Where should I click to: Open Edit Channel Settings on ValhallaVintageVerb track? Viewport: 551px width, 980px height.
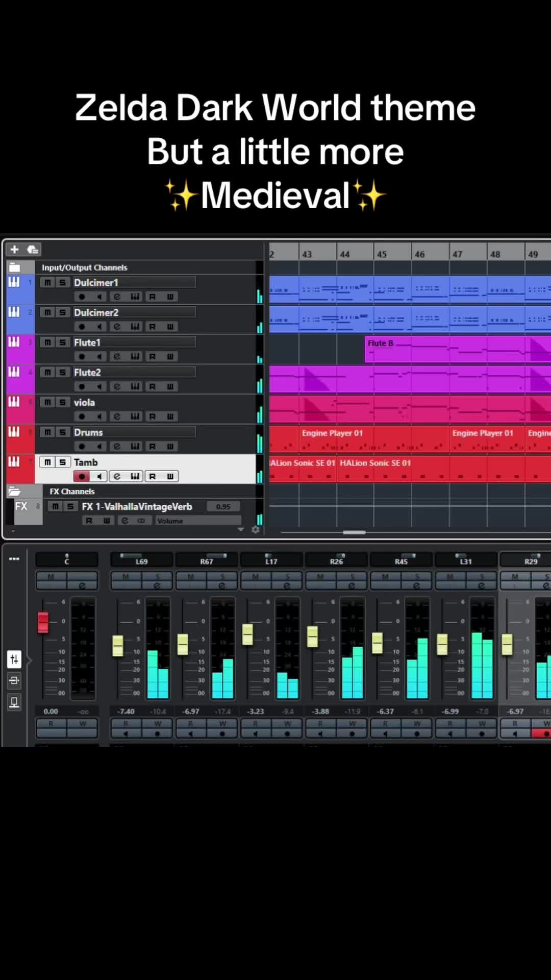click(x=124, y=521)
